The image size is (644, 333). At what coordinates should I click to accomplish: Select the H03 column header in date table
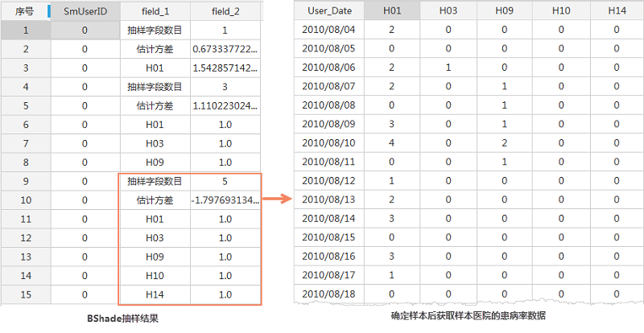[448, 10]
